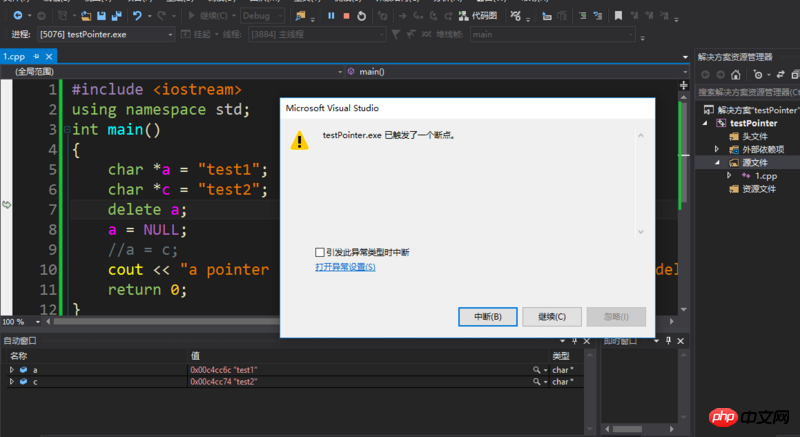The image size is (800, 437).
Task: Click the Open File folder icon
Action: tap(86, 16)
